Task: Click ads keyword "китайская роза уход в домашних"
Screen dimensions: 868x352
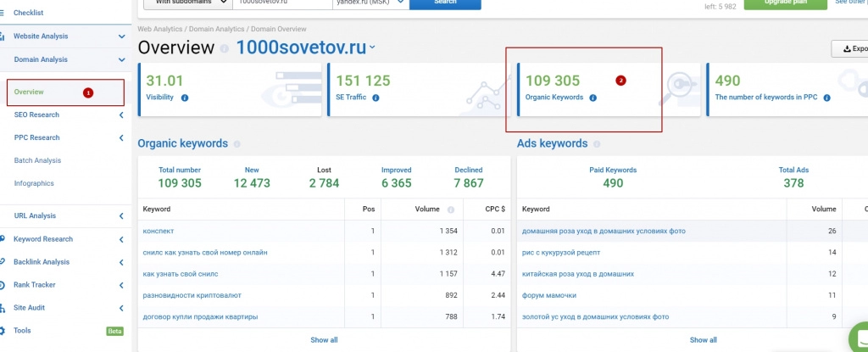Action: 578,274
